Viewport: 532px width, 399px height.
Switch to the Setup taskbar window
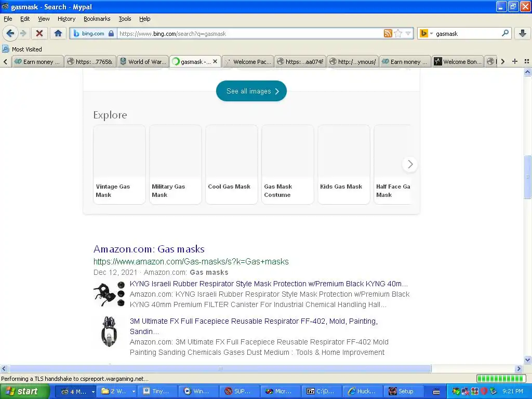pos(403,392)
